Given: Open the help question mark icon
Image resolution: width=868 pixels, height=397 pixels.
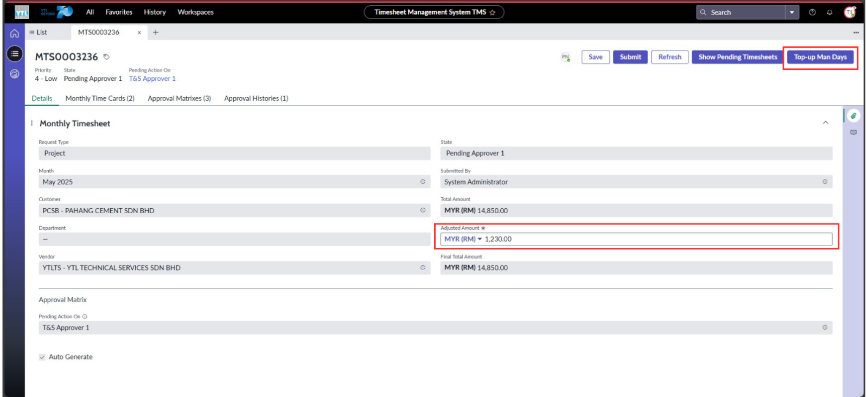Looking at the screenshot, I should pos(812,12).
